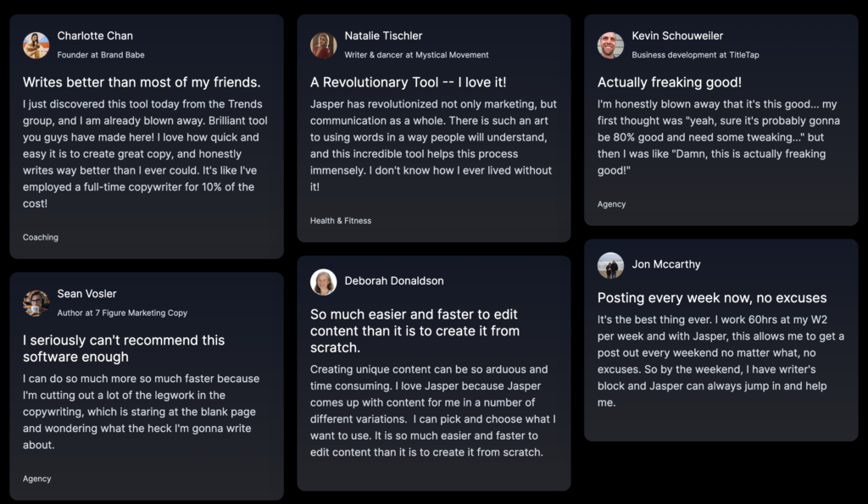Click Charlotte Chan's profile avatar

pyautogui.click(x=36, y=46)
